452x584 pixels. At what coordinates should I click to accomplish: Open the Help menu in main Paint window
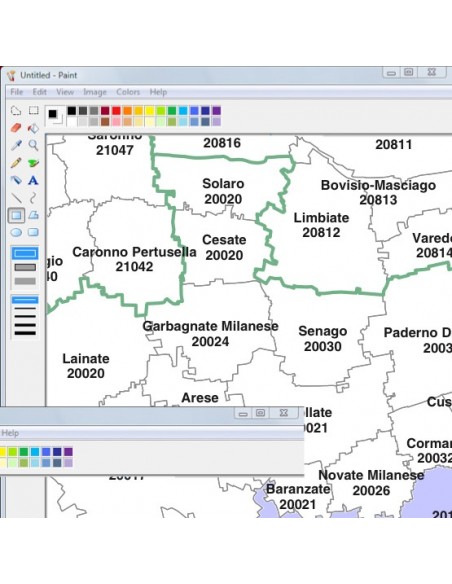click(x=158, y=92)
